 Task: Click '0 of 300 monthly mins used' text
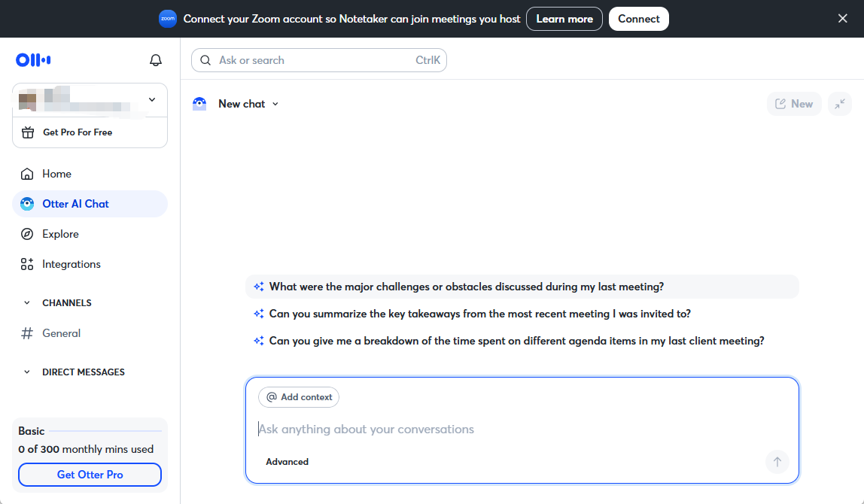pos(86,450)
